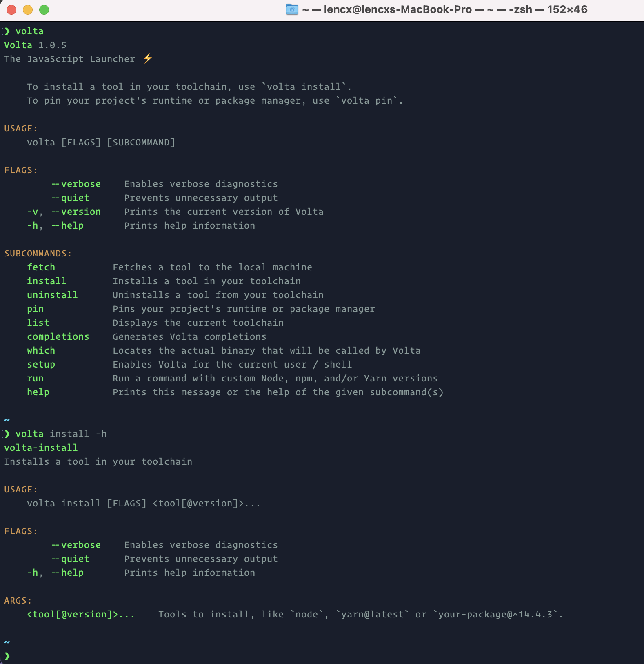This screenshot has height=664, width=644.
Task: Click the 'volta-install' heading
Action: click(x=41, y=448)
